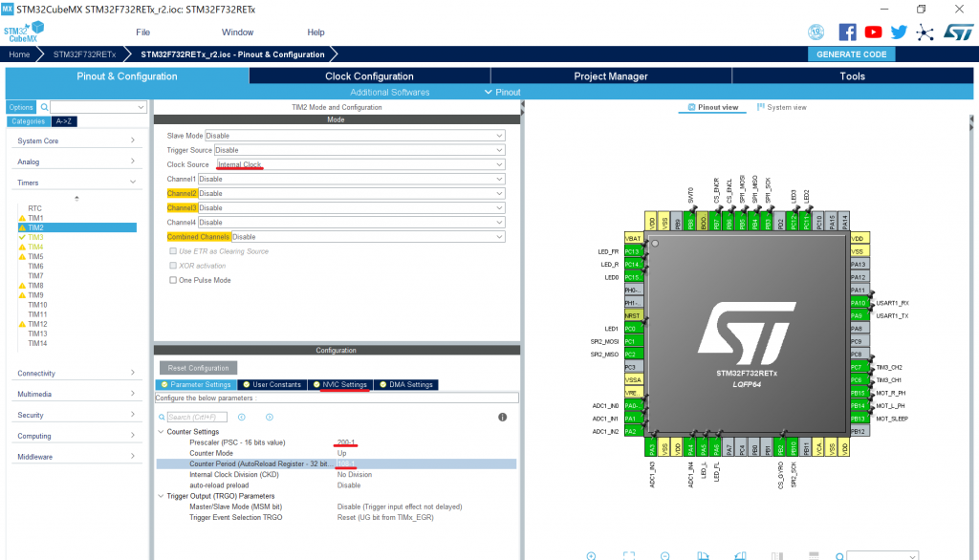
Task: Click the parameter Search field
Action: click(x=197, y=417)
